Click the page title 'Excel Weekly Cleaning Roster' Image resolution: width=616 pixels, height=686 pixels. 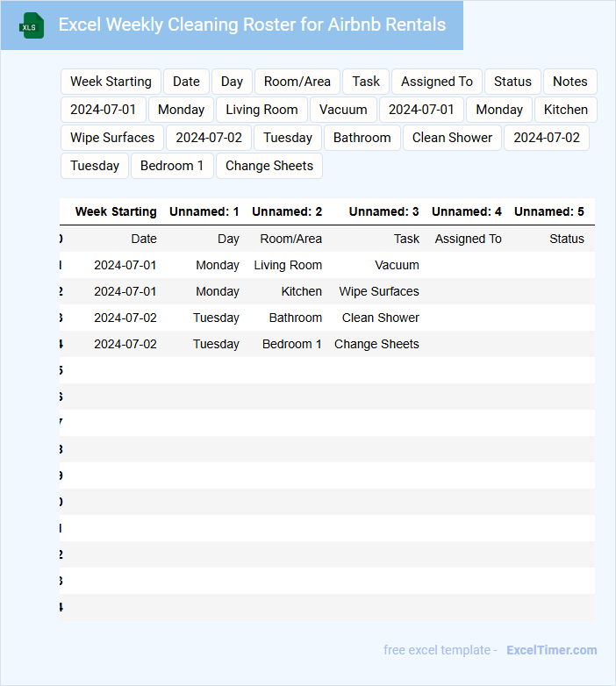(x=252, y=25)
